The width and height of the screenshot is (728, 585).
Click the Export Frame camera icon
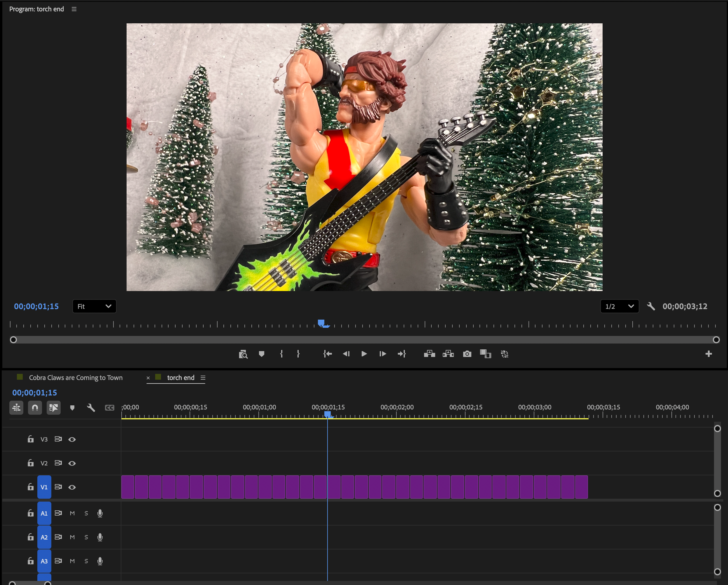[467, 354]
